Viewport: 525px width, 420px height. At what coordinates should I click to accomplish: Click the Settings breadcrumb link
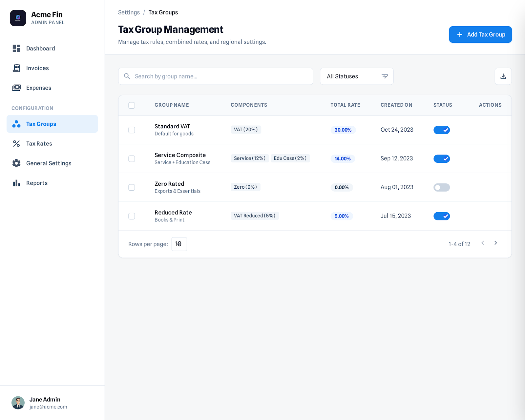[x=129, y=12]
